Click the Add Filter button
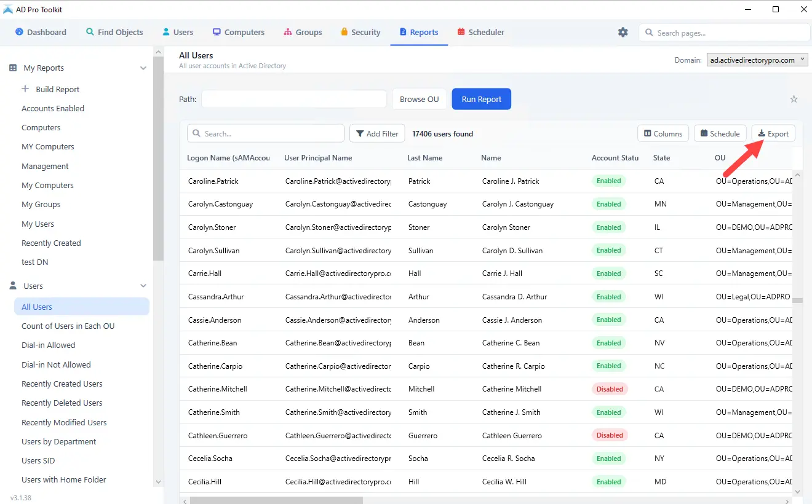The width and height of the screenshot is (812, 504). pyautogui.click(x=377, y=133)
